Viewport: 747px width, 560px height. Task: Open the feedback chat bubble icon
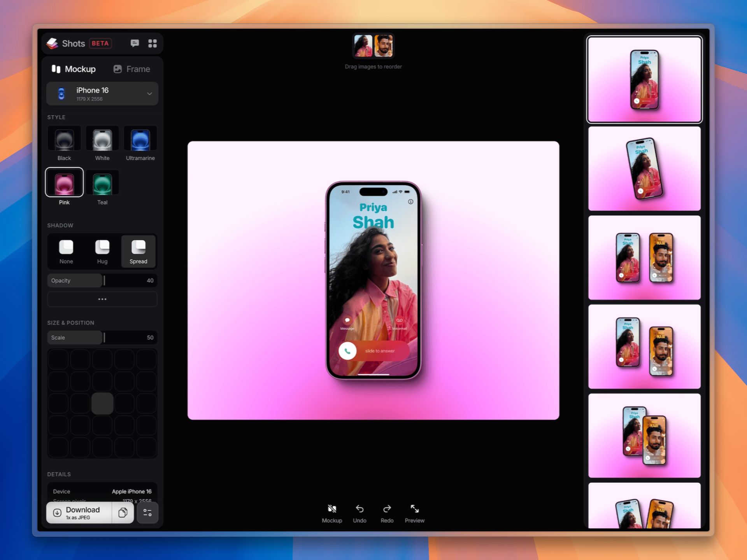(135, 43)
